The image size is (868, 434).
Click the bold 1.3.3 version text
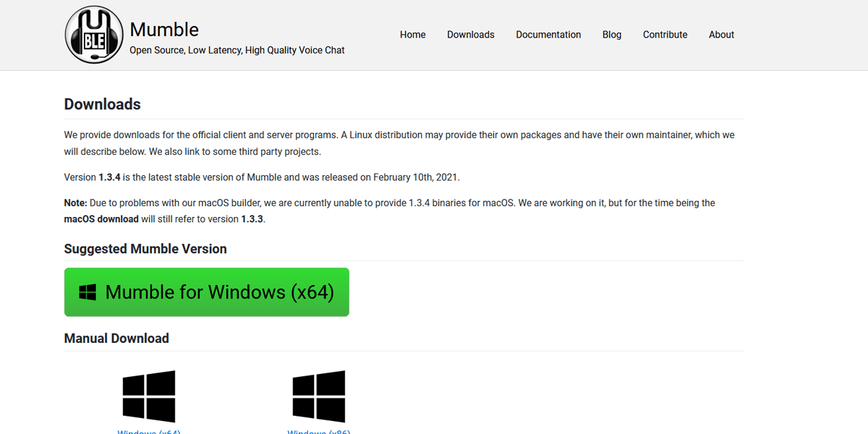tap(252, 219)
